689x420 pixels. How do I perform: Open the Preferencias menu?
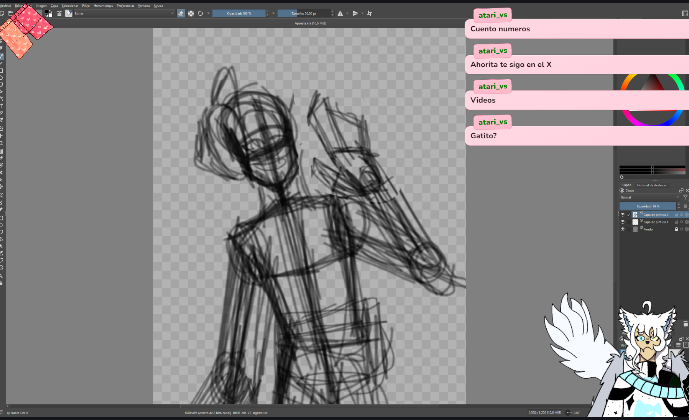(x=125, y=6)
